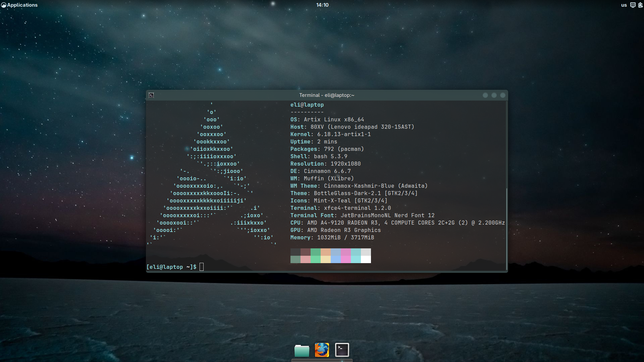Maximize the terminal window
644x362 pixels.
click(494, 95)
